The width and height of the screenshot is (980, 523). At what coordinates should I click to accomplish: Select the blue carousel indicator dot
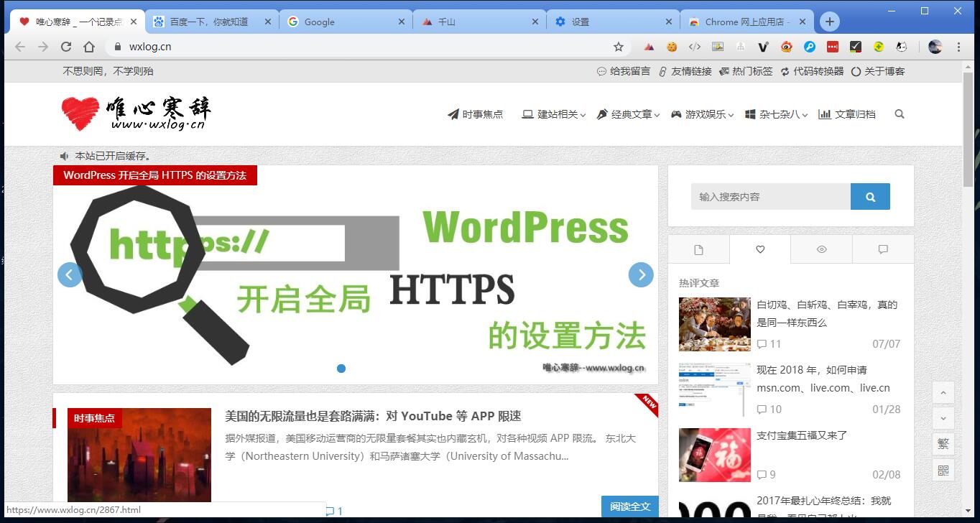341,369
